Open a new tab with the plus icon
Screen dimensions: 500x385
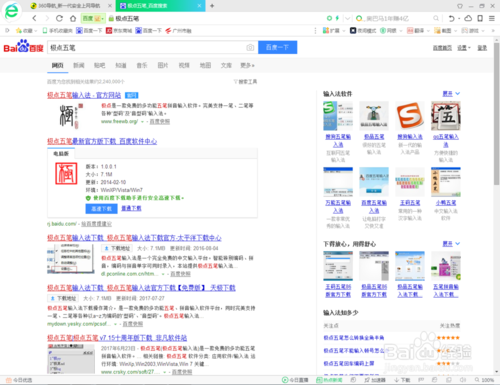(212, 6)
